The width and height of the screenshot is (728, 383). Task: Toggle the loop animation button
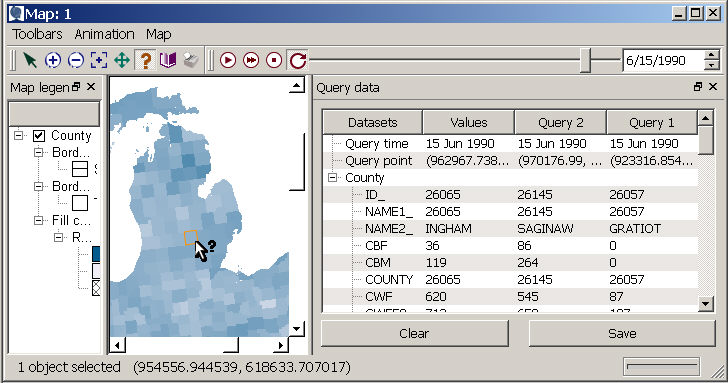pyautogui.click(x=298, y=60)
